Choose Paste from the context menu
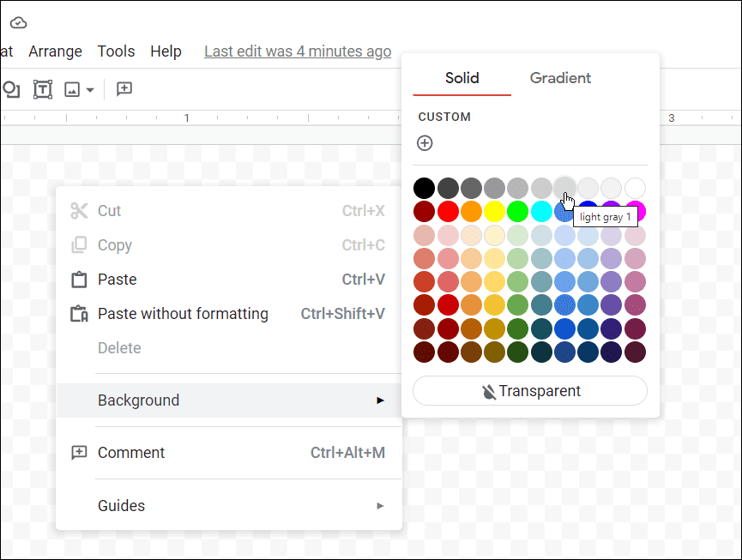The image size is (742, 560). (x=228, y=280)
